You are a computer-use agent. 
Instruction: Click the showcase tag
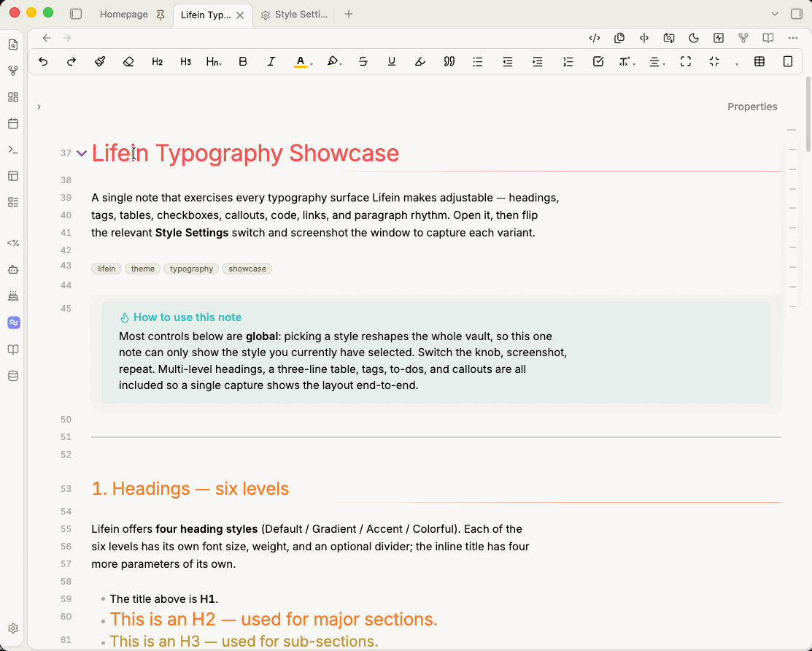tap(247, 269)
